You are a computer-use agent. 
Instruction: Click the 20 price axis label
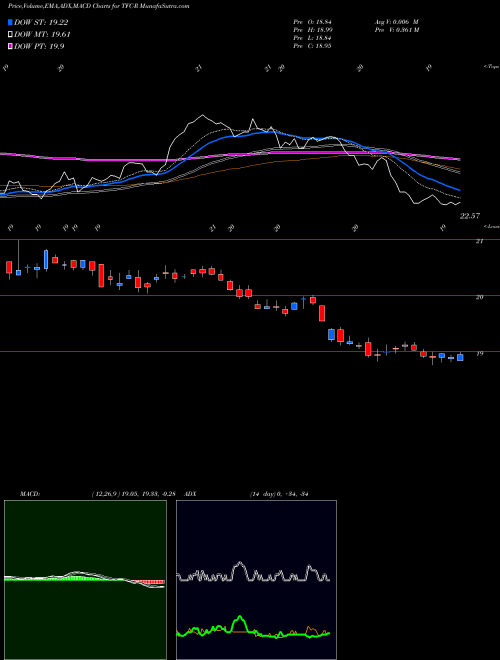[x=479, y=297]
